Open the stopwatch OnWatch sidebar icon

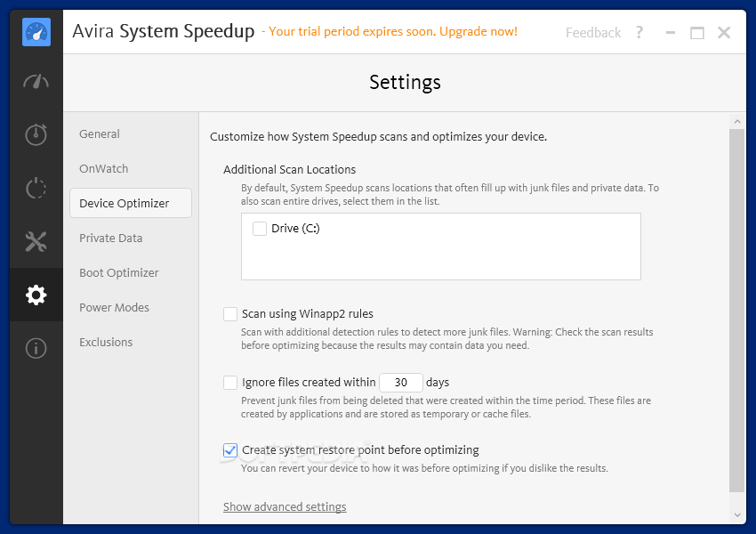point(36,134)
